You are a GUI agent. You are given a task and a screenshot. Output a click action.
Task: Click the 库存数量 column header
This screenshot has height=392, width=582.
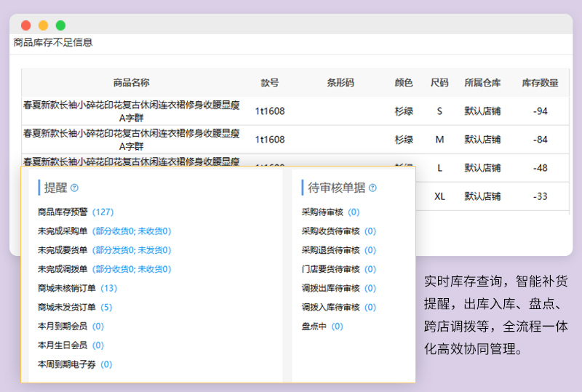(x=540, y=83)
